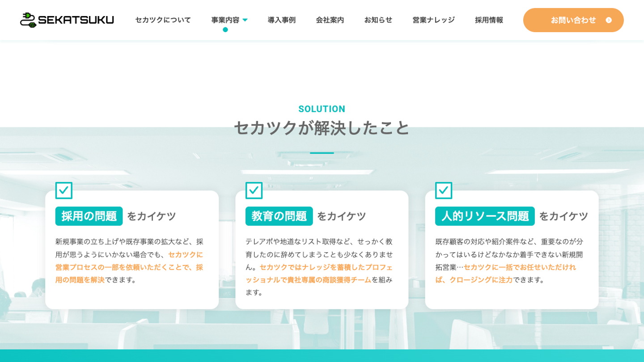
Task: Click the arrow icon in the お問い合わせ button
Action: (x=608, y=20)
